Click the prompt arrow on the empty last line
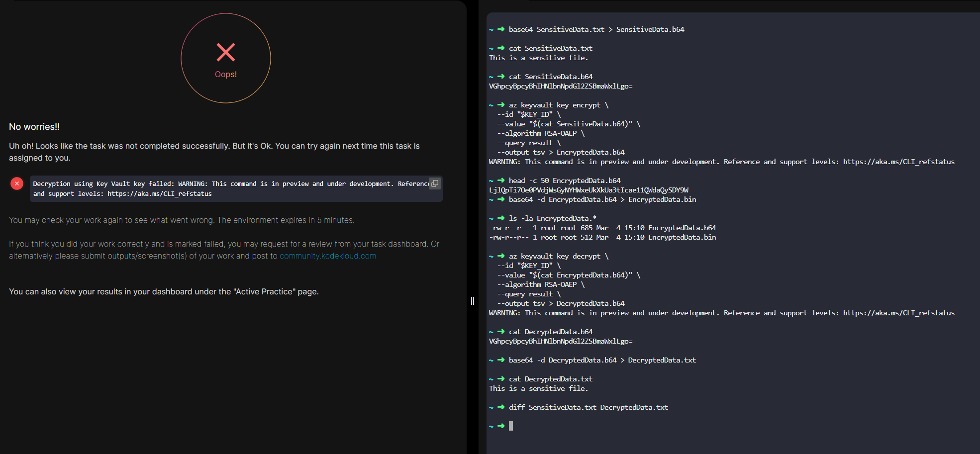 [x=501, y=426]
